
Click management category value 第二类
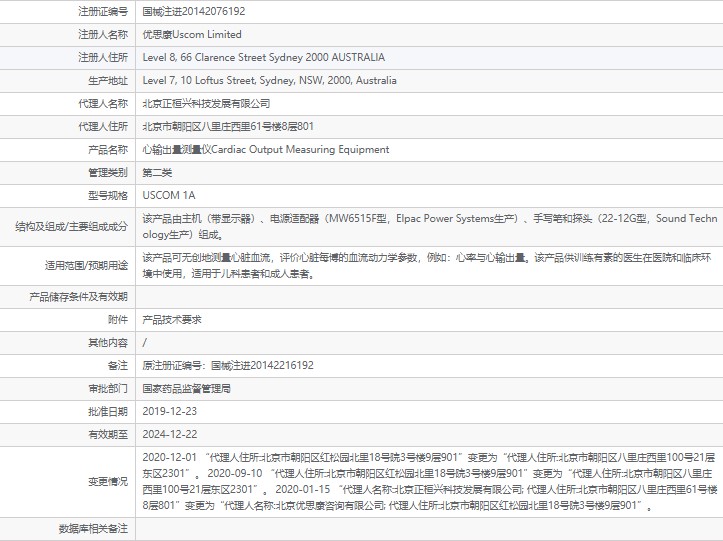[157, 172]
